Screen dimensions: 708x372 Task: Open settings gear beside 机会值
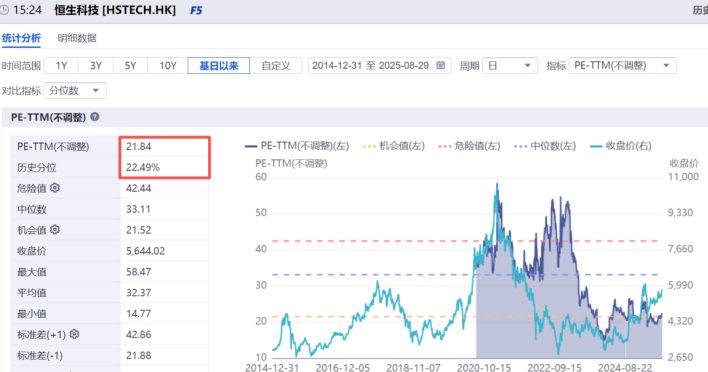point(55,230)
